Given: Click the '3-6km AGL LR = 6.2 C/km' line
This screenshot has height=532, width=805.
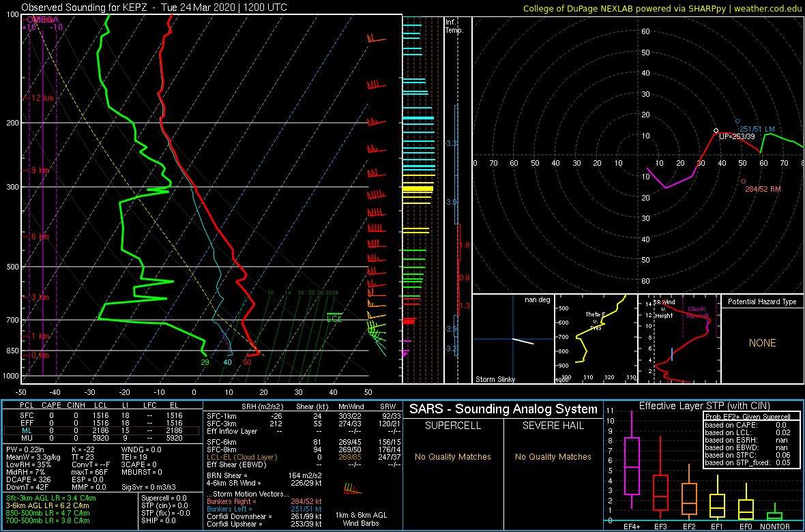Looking at the screenshot, I should (x=49, y=505).
